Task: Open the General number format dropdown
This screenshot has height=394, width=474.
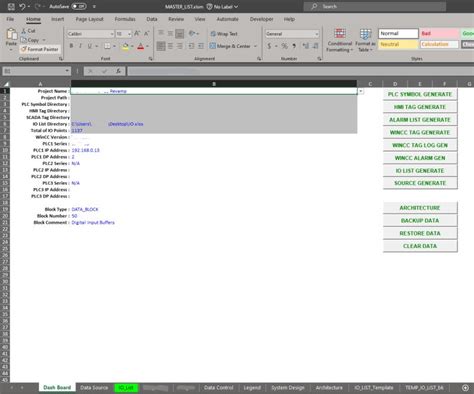Action: [x=316, y=34]
